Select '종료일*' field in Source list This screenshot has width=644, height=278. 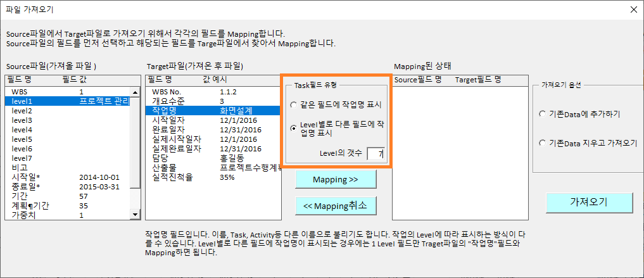pos(68,186)
